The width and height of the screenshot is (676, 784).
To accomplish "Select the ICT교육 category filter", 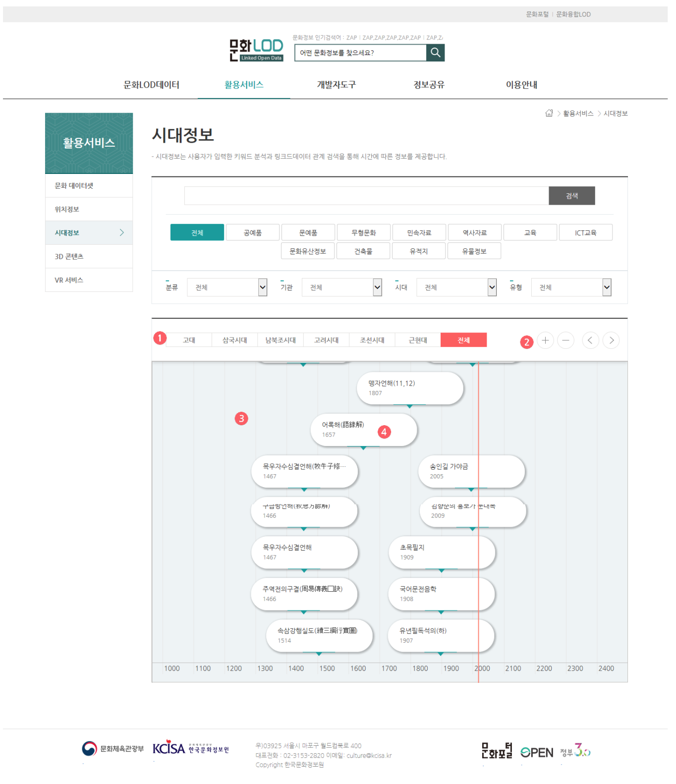I will click(586, 232).
